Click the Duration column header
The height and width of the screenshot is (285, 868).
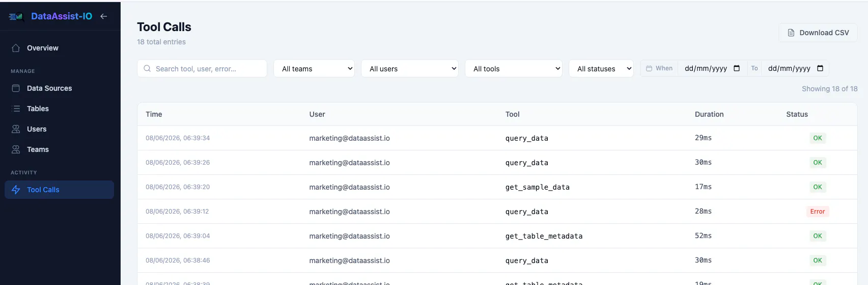(x=709, y=114)
